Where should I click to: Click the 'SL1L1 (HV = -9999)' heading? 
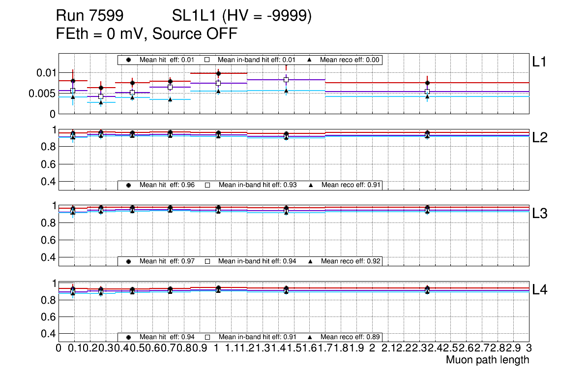[242, 16]
